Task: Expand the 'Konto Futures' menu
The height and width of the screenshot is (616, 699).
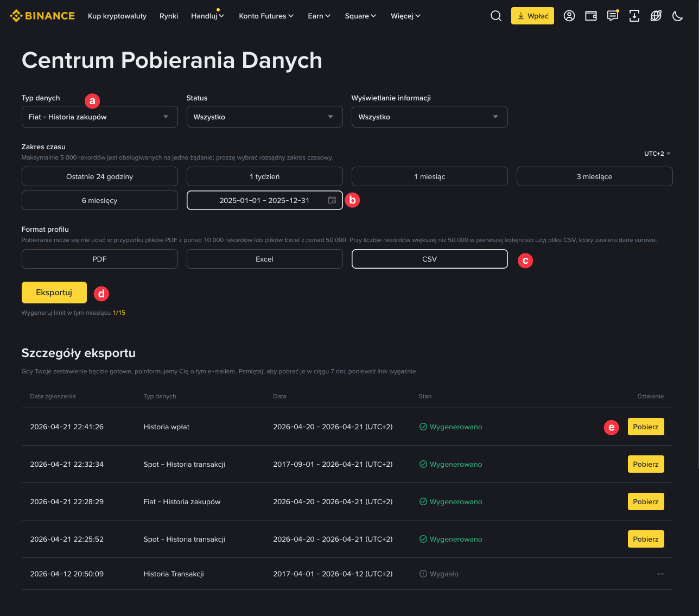Action: [266, 16]
